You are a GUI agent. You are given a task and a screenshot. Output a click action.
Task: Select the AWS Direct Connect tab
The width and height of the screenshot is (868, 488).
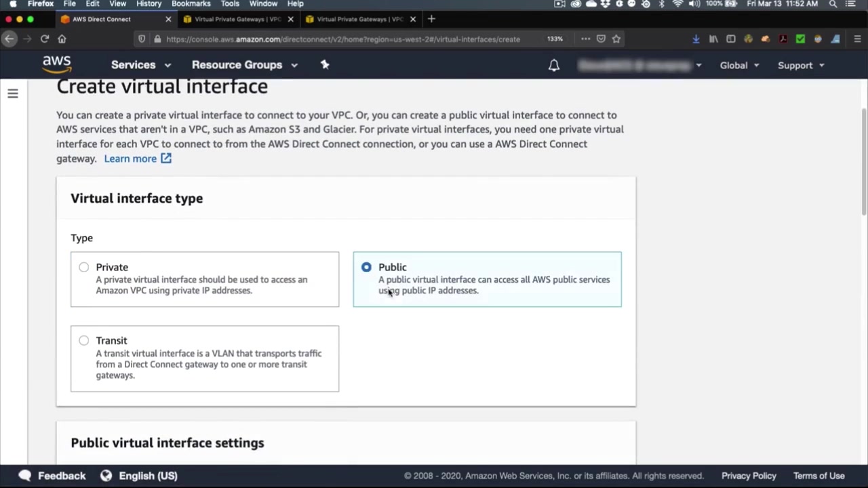pyautogui.click(x=115, y=19)
